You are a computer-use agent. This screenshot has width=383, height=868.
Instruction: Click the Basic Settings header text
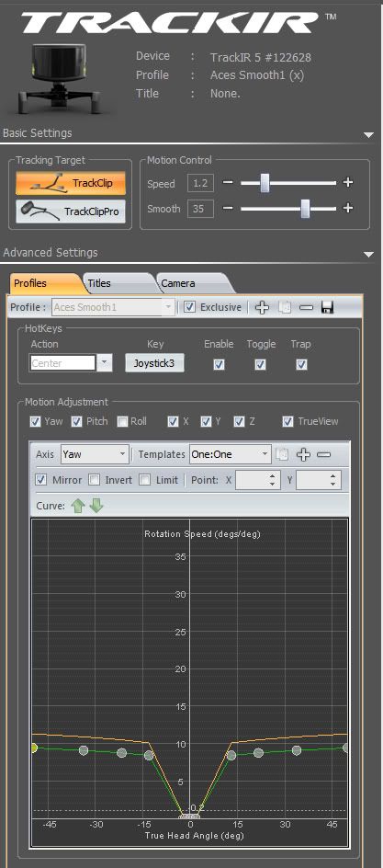[37, 132]
